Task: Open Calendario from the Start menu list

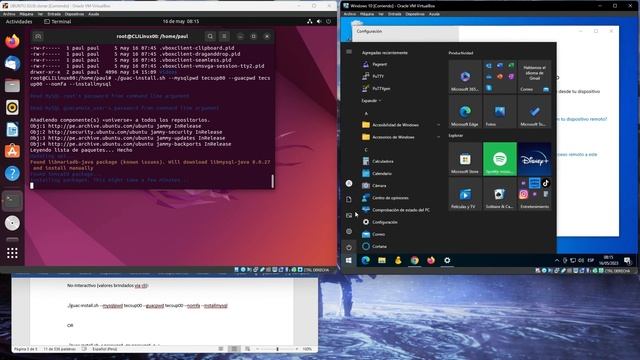Action: click(400, 173)
